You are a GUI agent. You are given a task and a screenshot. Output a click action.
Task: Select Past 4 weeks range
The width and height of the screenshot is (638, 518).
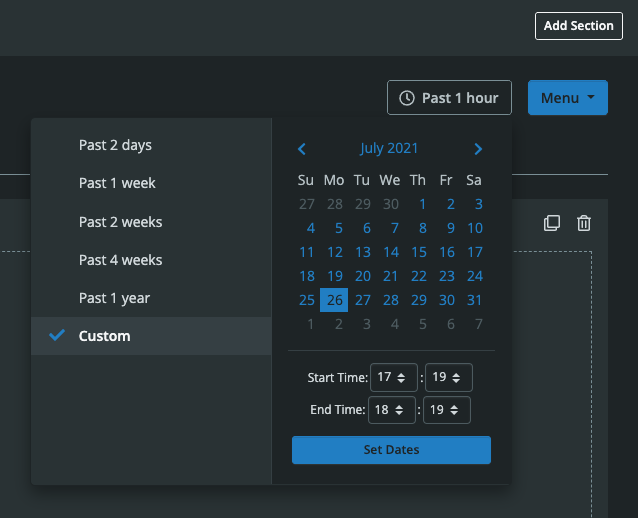[151, 260]
